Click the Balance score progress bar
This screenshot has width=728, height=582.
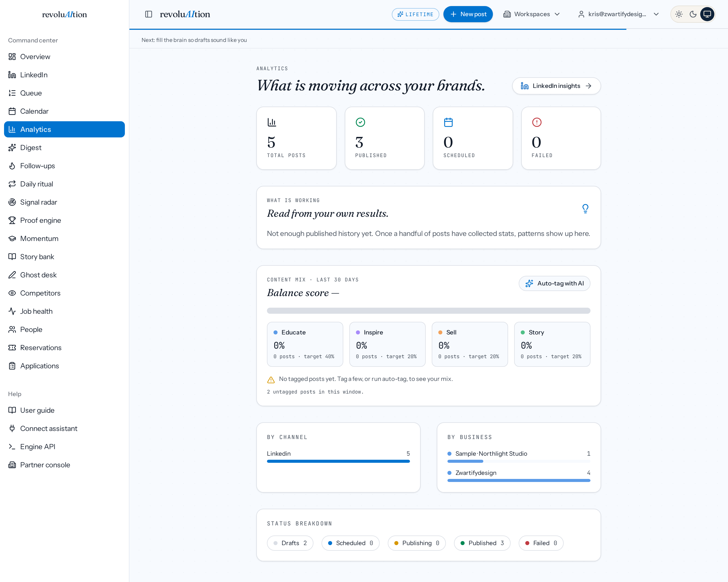(428, 311)
